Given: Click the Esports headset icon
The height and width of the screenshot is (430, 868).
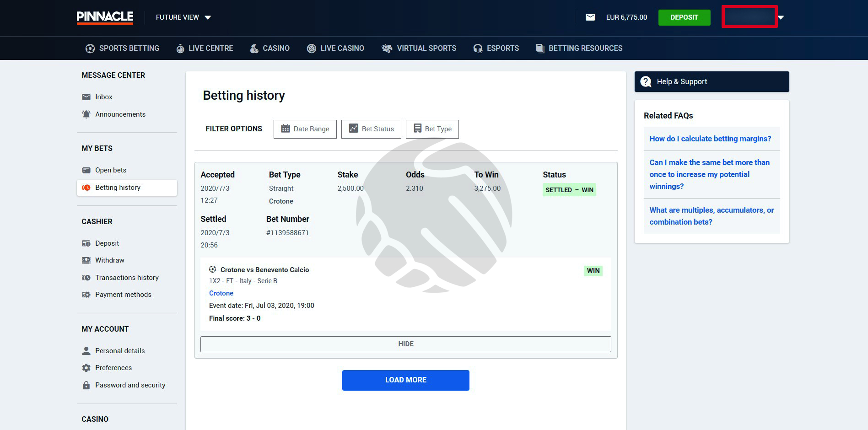Looking at the screenshot, I should 478,48.
